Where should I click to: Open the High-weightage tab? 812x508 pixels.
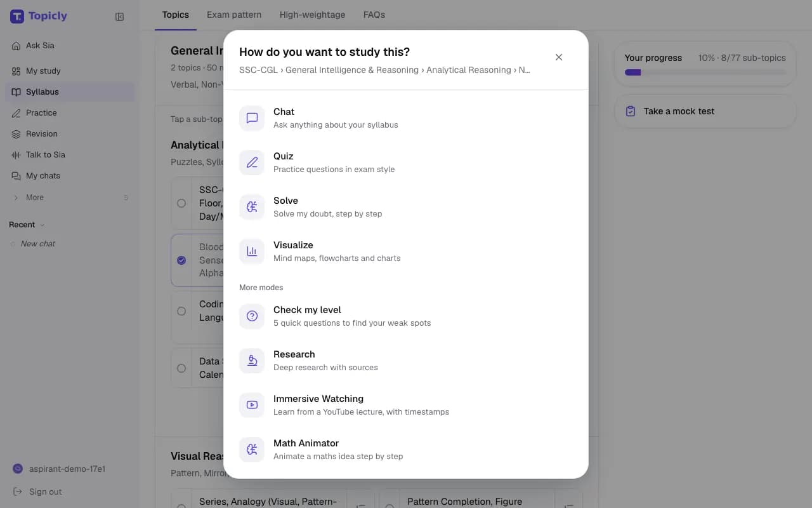click(x=312, y=15)
